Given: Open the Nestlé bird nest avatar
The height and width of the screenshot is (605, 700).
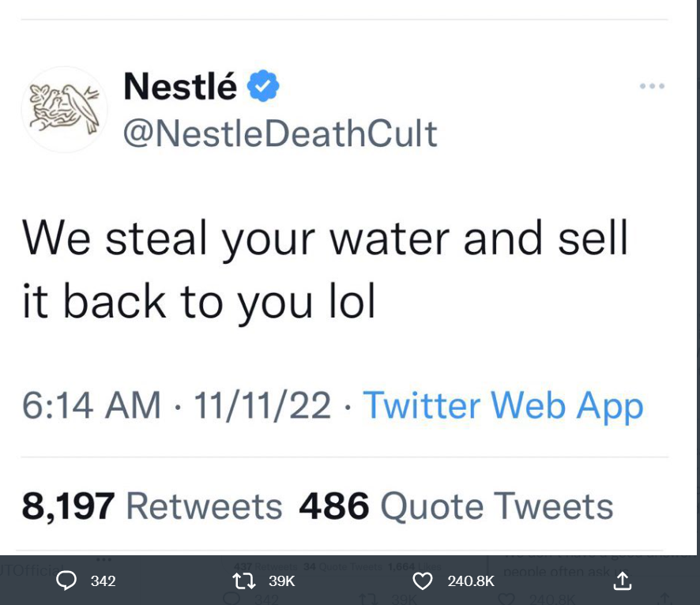Looking at the screenshot, I should 64,109.
